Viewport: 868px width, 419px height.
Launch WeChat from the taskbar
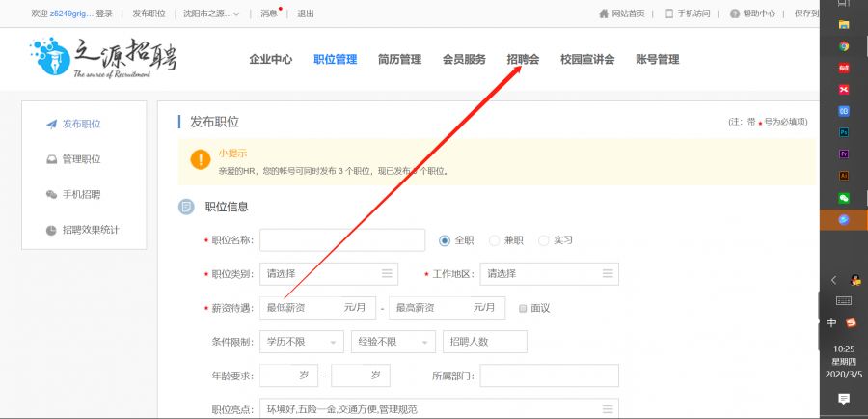click(843, 198)
